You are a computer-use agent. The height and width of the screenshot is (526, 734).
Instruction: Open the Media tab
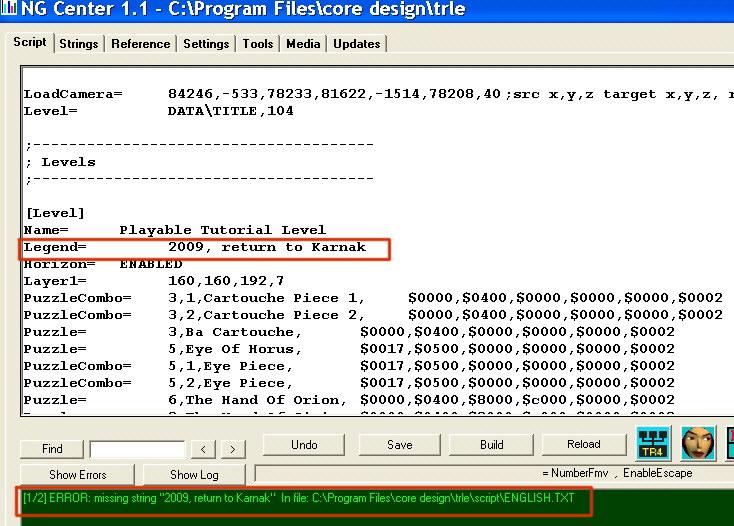click(x=303, y=44)
